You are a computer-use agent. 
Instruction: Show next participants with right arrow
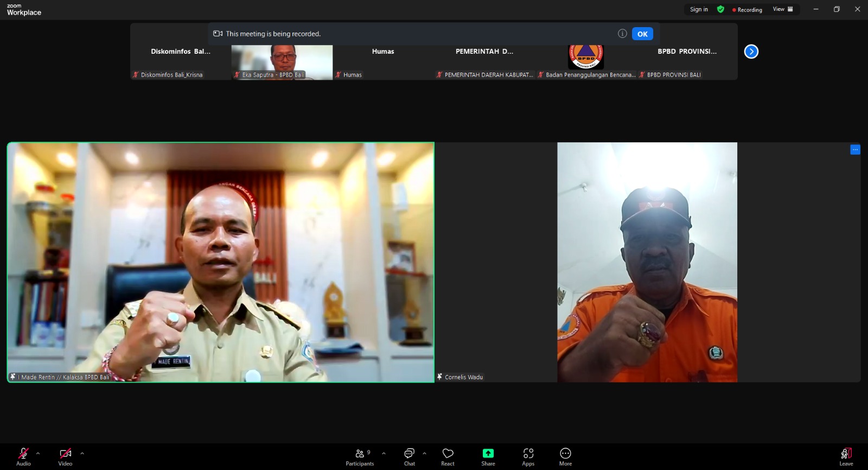point(751,52)
